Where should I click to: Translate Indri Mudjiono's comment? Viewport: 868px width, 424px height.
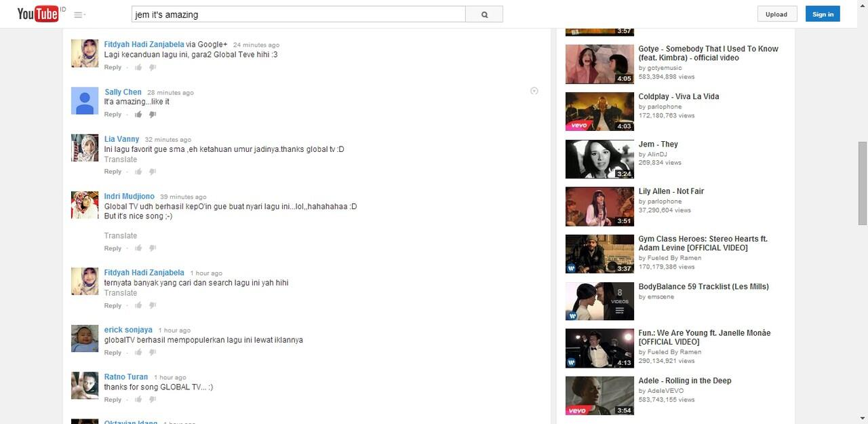pyautogui.click(x=121, y=236)
